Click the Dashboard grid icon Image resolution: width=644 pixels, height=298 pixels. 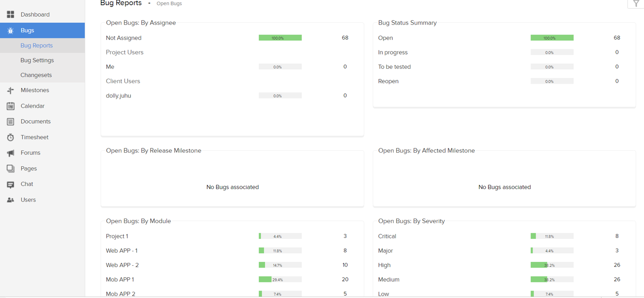[x=10, y=15]
